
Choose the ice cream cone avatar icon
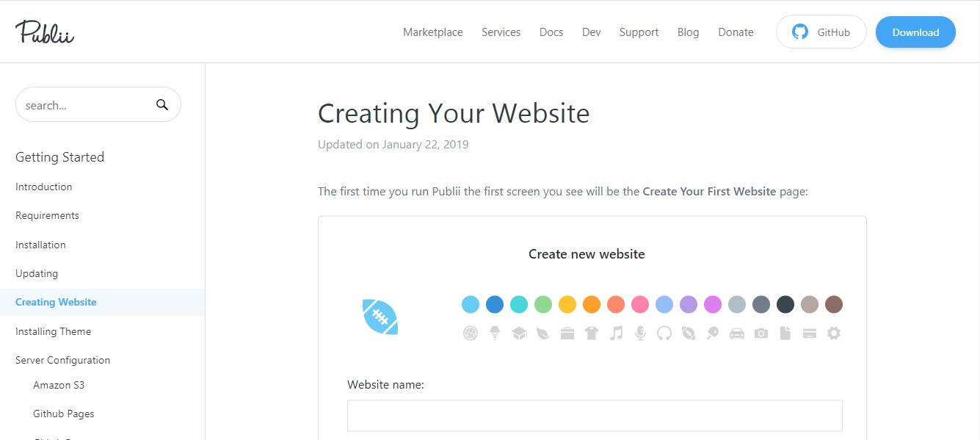click(494, 332)
